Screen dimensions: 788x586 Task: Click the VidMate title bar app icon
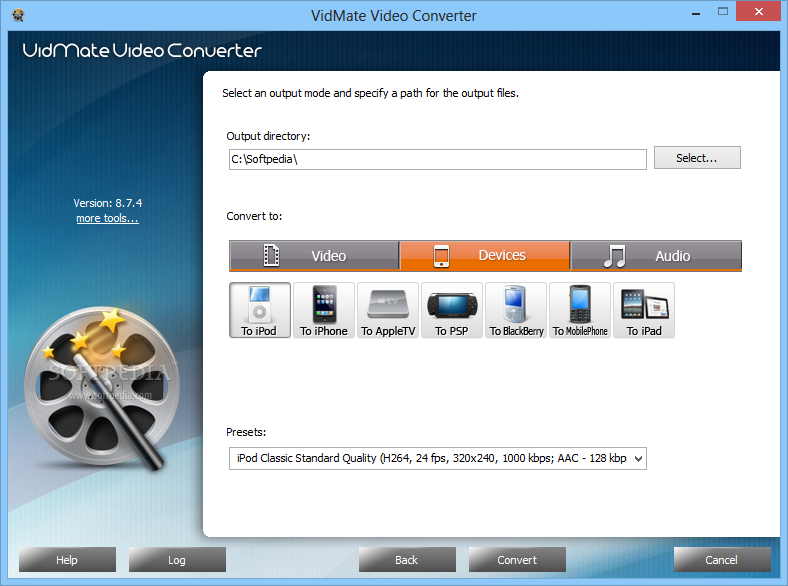click(x=18, y=16)
